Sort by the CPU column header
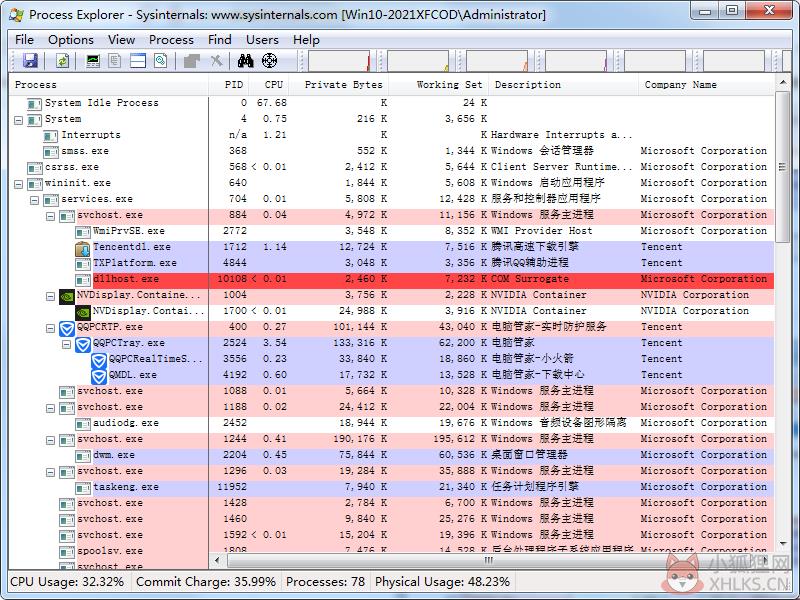The width and height of the screenshot is (800, 600). coord(270,85)
